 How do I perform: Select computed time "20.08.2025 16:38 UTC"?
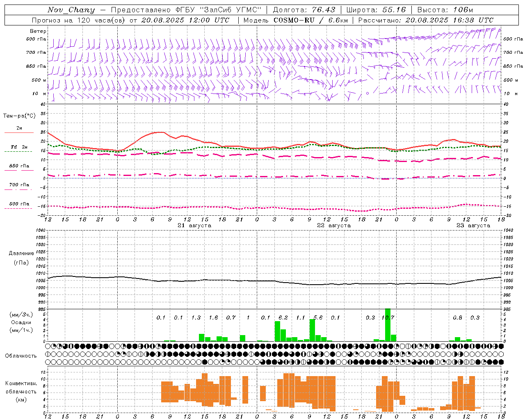(x=450, y=20)
